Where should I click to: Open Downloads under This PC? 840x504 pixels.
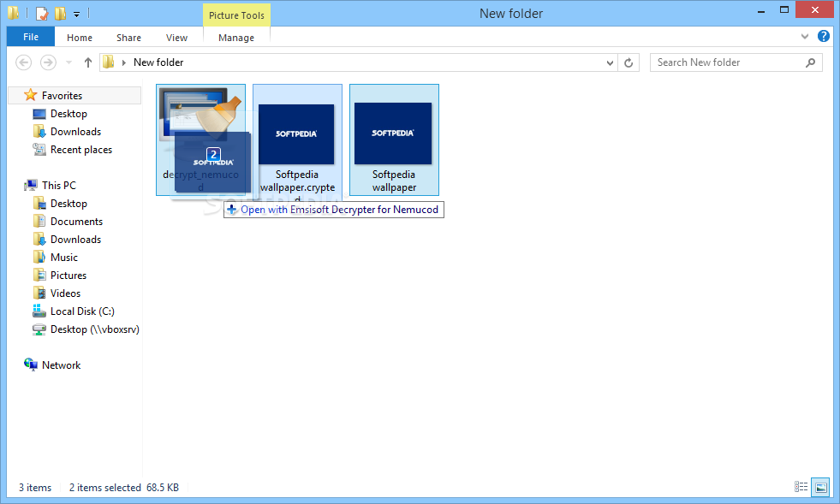75,240
